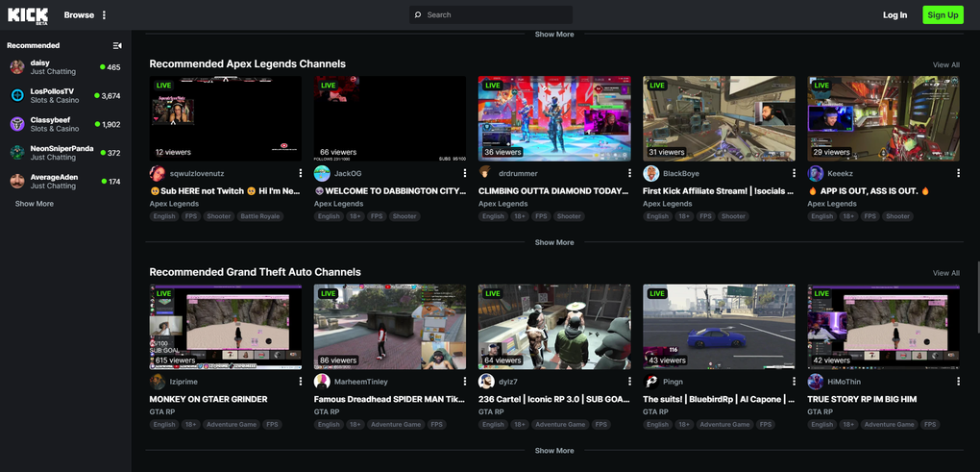This screenshot has width=980, height=472.
Task: Click sqwulzlovenutz channel avatar
Action: (x=158, y=173)
